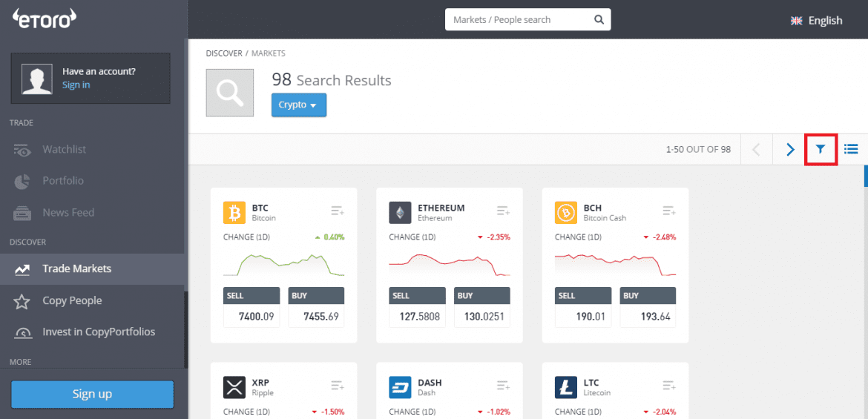Click Ethereum Sell price 127.5808

[418, 317]
